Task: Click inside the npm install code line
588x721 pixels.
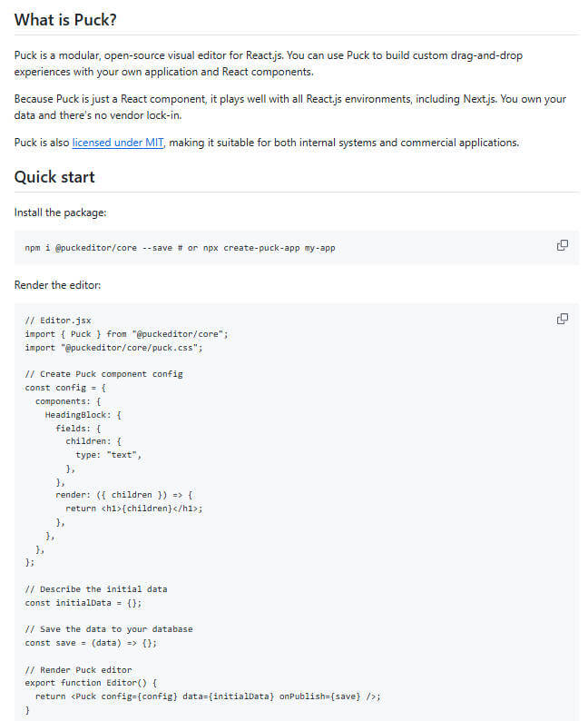Action: (180, 248)
